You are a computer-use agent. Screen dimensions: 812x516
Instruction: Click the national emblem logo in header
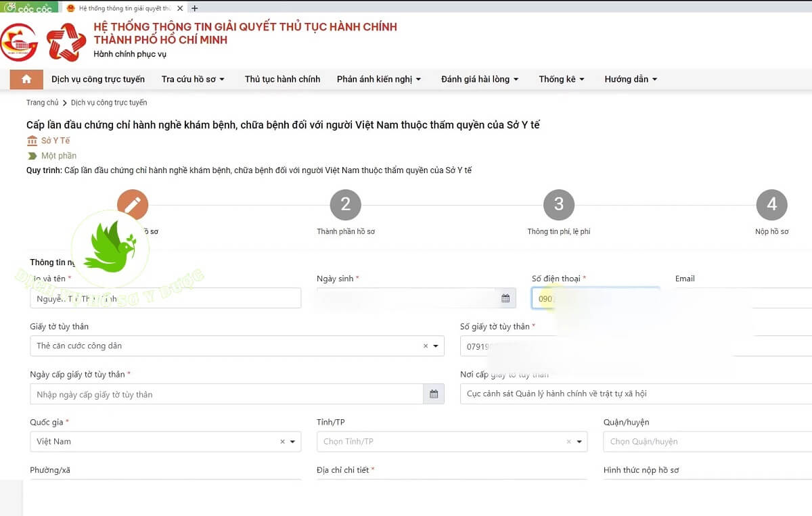coord(18,42)
